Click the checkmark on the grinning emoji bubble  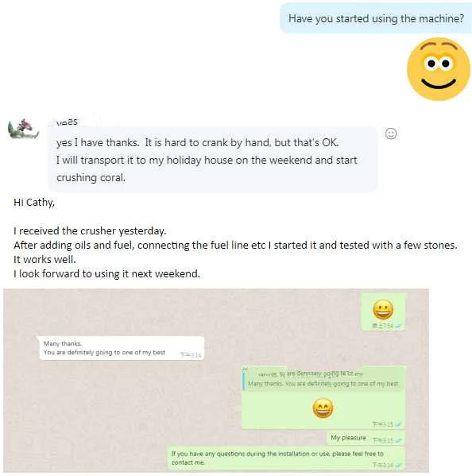pos(398,326)
